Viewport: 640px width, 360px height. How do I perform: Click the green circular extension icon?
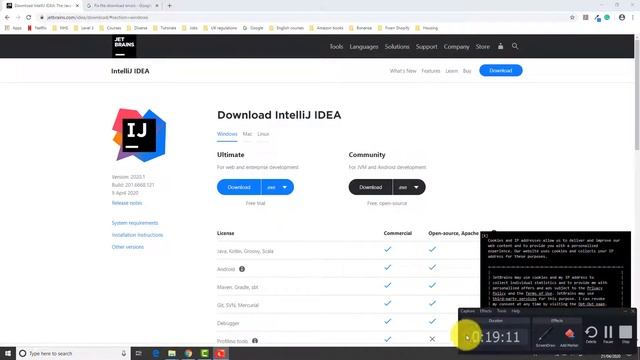(607, 18)
